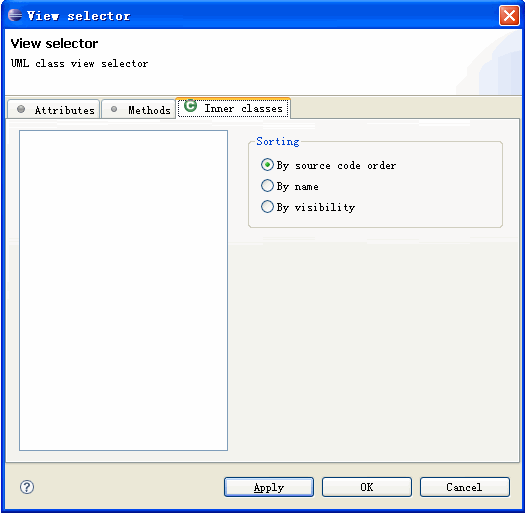Open help via the question mark icon
Screen dimensions: 525x513
pos(27,487)
